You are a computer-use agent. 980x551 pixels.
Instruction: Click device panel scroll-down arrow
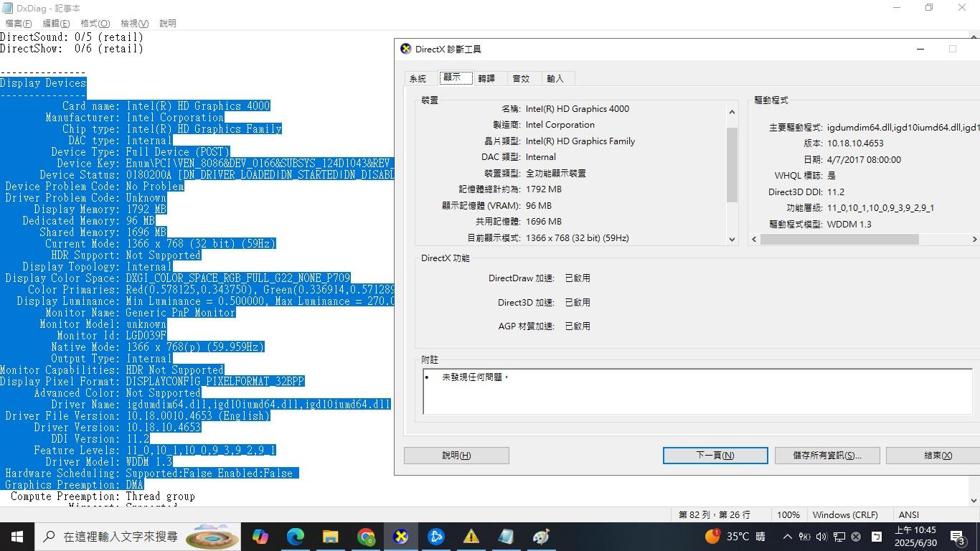coord(732,240)
